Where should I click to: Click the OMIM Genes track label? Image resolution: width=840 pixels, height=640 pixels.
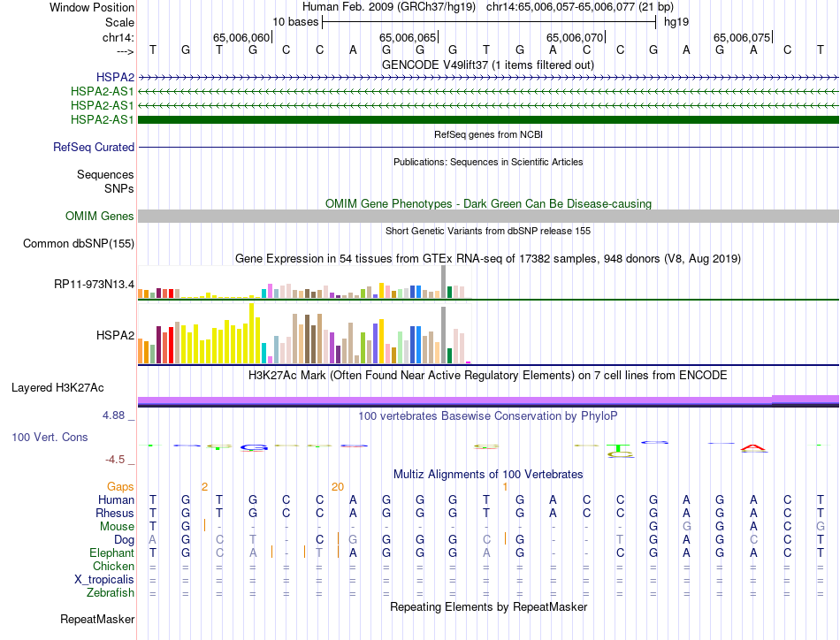(x=100, y=216)
